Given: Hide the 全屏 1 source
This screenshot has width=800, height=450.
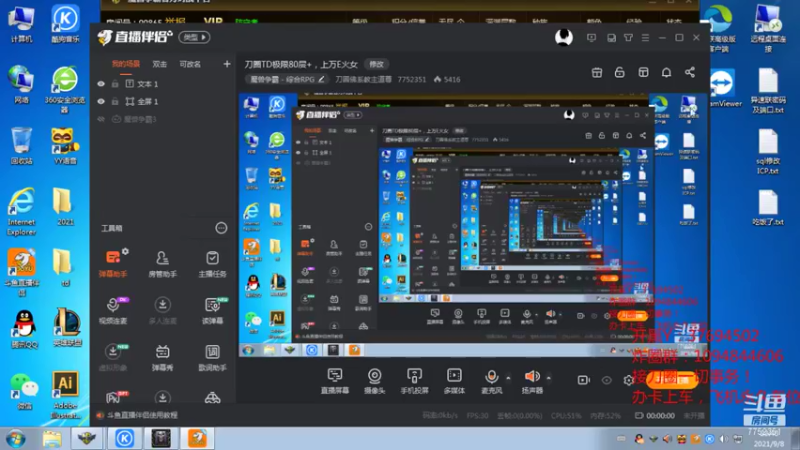Looking at the screenshot, I should [101, 102].
